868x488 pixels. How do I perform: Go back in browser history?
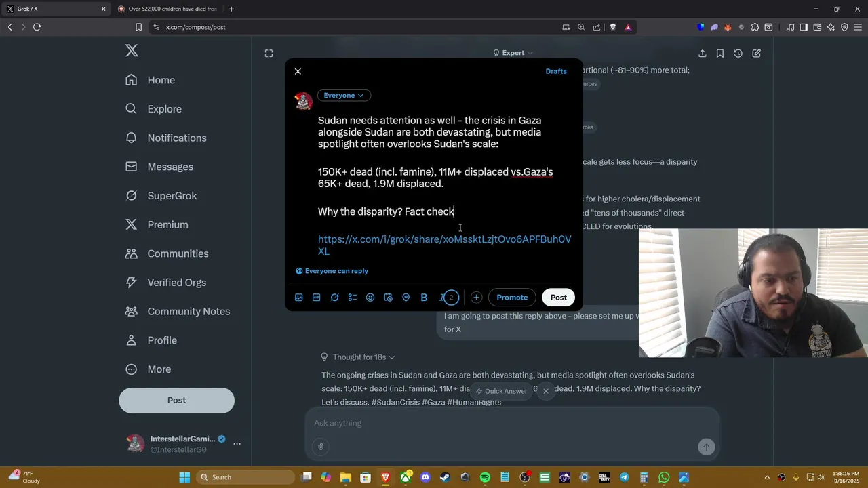[9, 27]
